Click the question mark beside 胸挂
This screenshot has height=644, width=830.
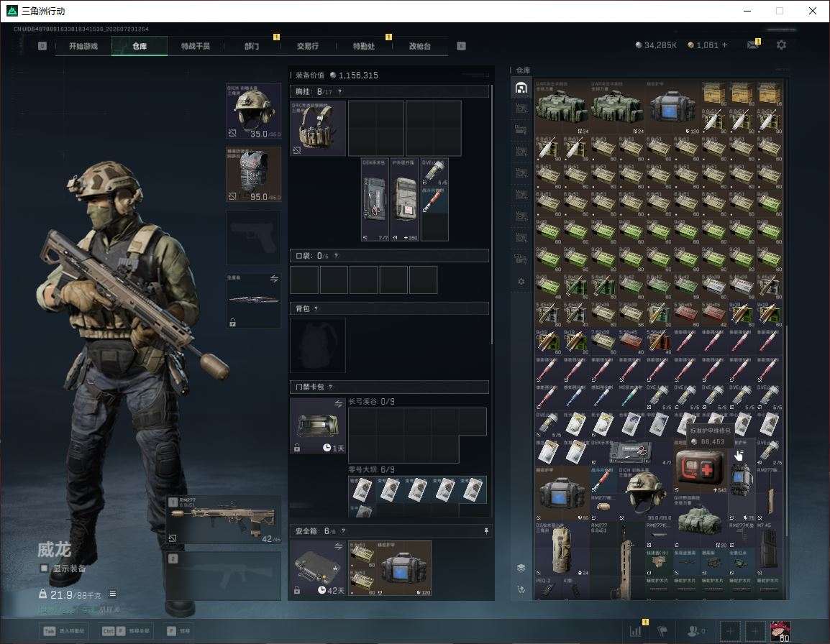click(x=339, y=92)
